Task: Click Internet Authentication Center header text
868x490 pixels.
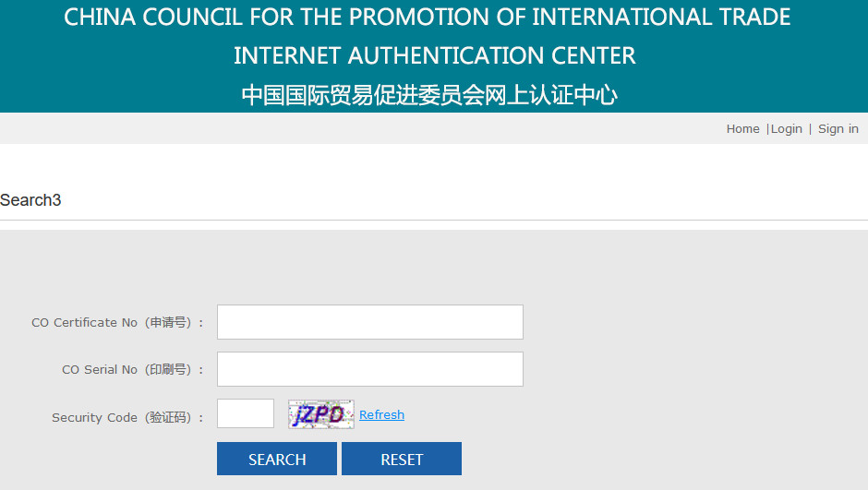Action: pyautogui.click(x=435, y=56)
